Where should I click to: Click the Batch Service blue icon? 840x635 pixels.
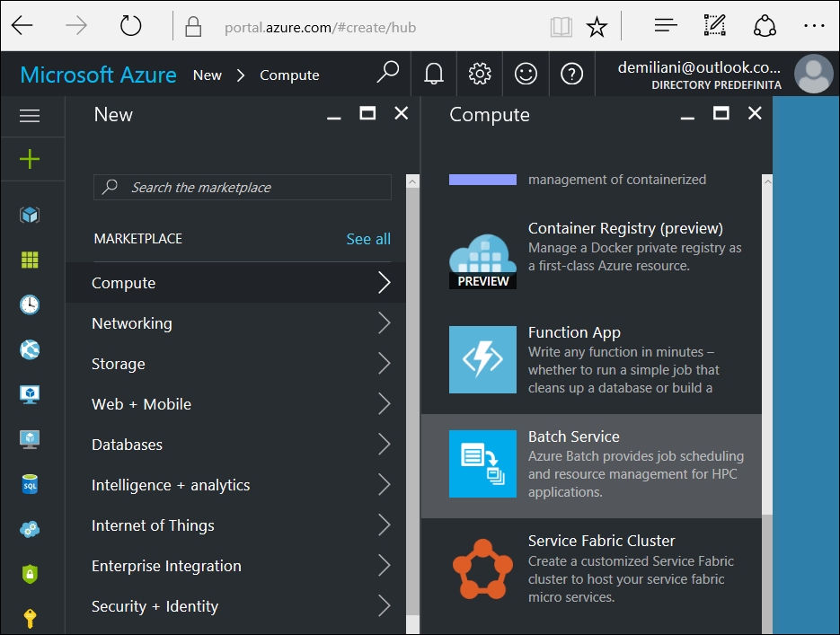[x=482, y=463]
